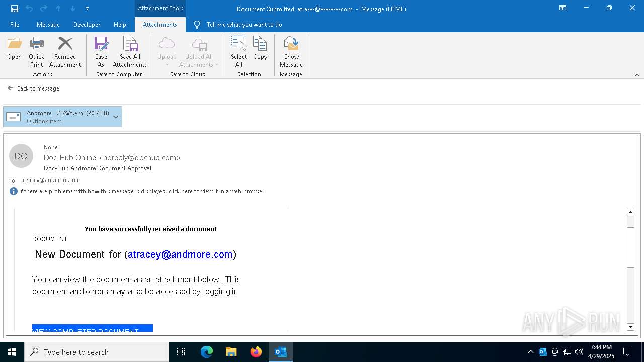The height and width of the screenshot is (362, 644).
Task: Click recipient atracey@andmore.com in To field
Action: tap(50, 180)
